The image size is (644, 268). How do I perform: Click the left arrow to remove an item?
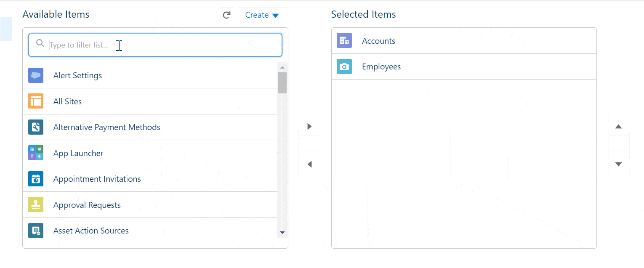310,164
